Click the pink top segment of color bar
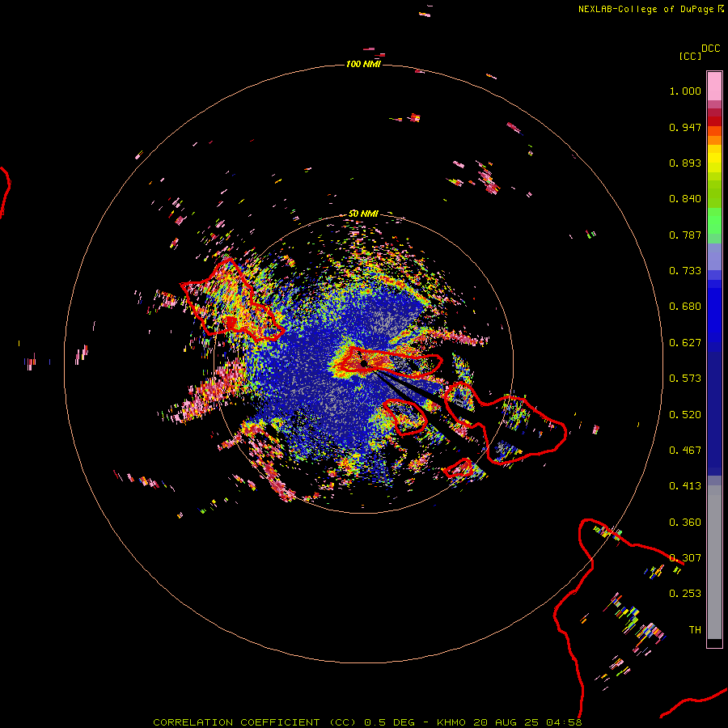 [x=714, y=86]
